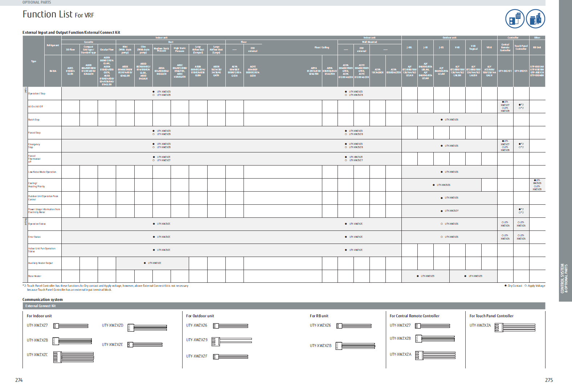572x392 pixels.
Task: Click the 'For Outdoor unit' subheading
Action: 200,316
